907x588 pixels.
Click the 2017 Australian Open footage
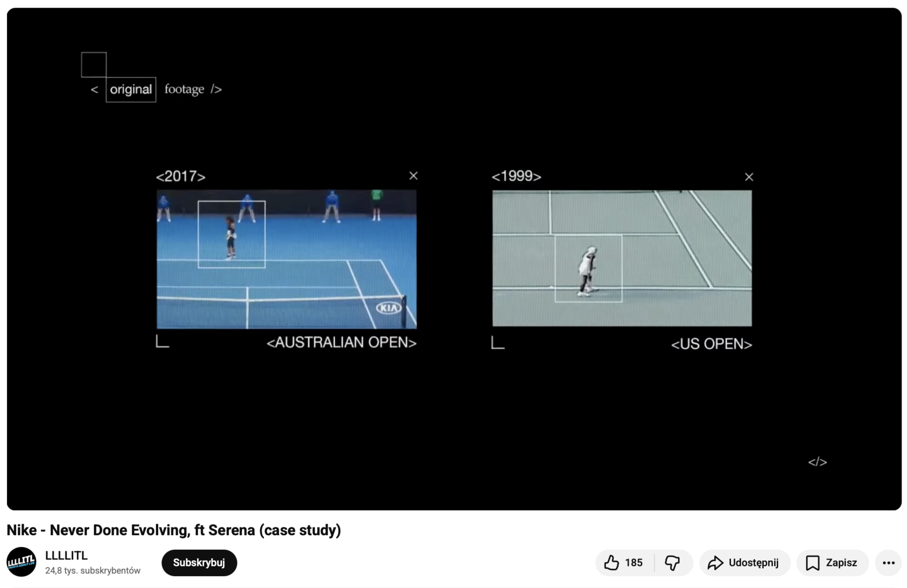click(287, 259)
